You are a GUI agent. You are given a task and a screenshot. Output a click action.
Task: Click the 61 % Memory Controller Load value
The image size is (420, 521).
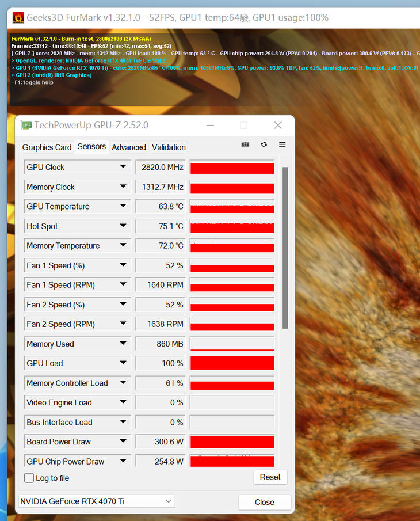coord(161,383)
